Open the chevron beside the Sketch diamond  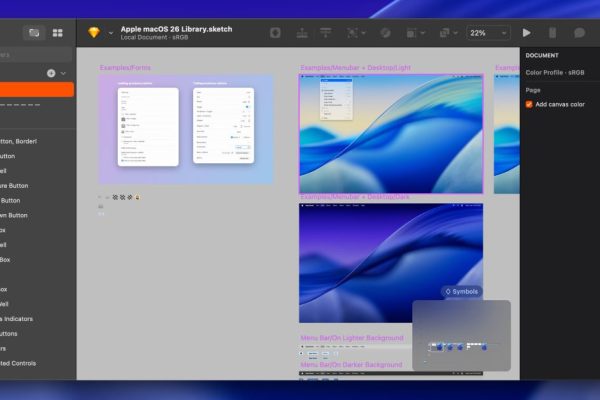[x=111, y=33]
